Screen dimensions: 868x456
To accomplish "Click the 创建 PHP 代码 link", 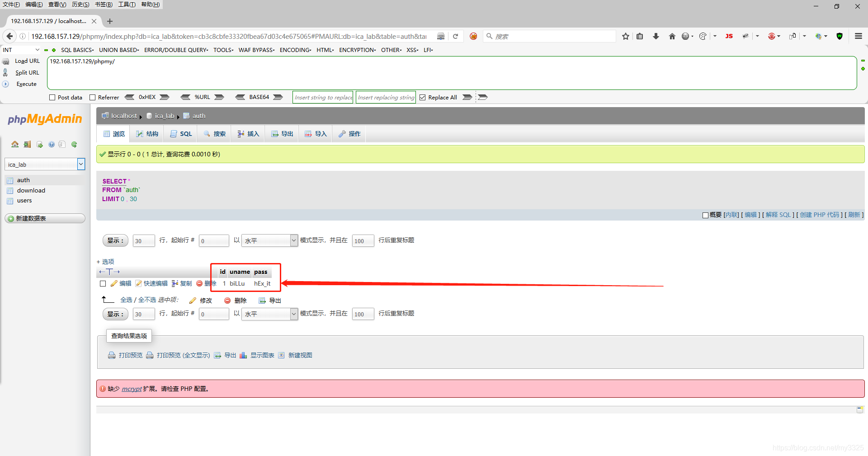I will (820, 215).
